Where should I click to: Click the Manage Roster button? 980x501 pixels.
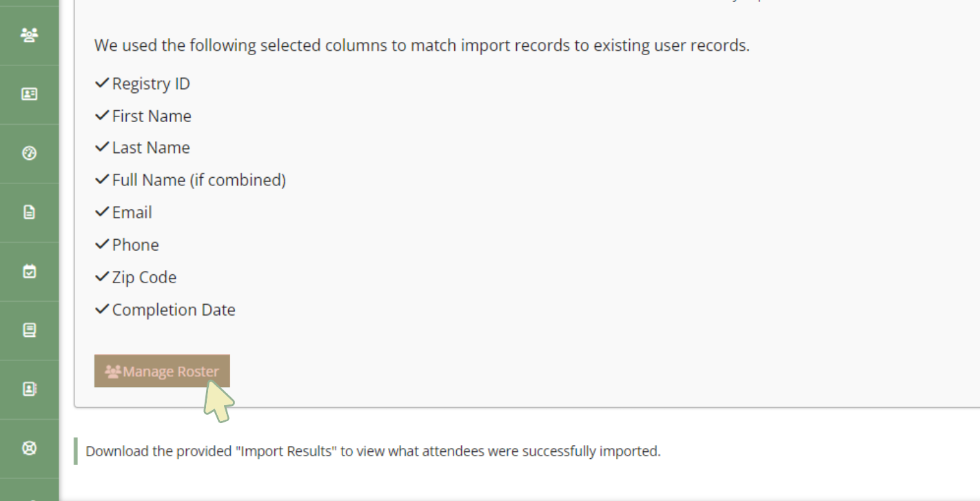(162, 371)
